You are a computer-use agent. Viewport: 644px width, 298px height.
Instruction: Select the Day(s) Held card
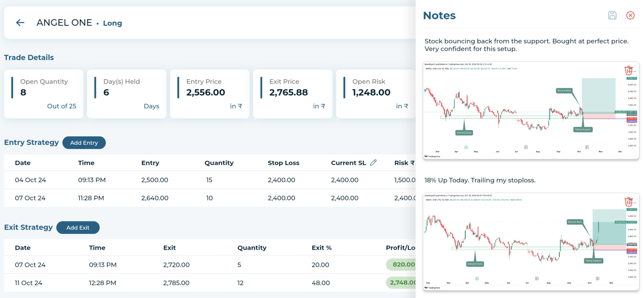127,94
